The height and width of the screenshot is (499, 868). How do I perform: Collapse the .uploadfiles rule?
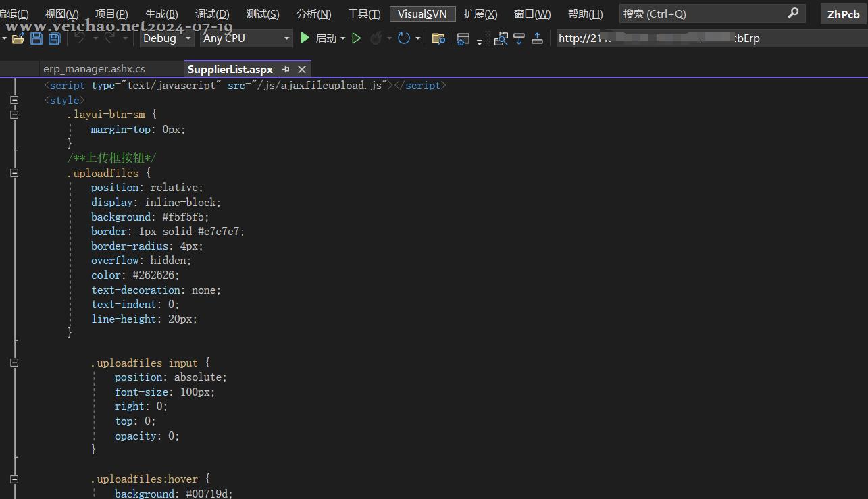14,173
